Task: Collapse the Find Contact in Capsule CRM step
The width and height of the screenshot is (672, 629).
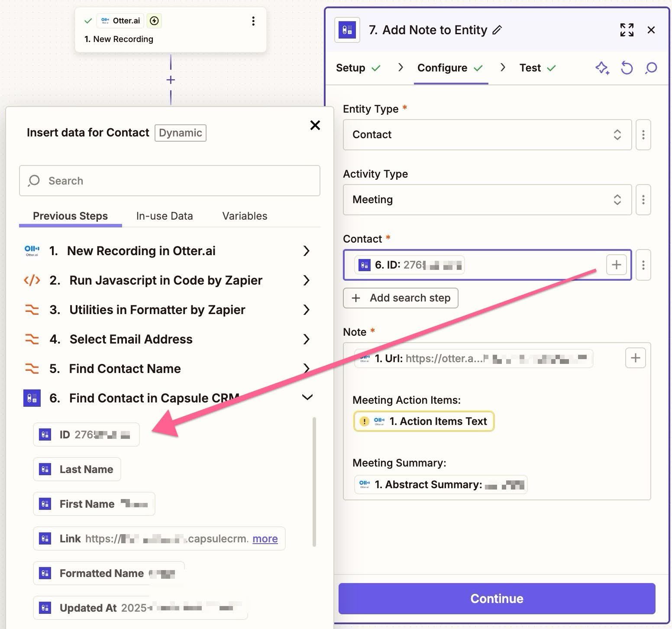Action: (x=307, y=397)
